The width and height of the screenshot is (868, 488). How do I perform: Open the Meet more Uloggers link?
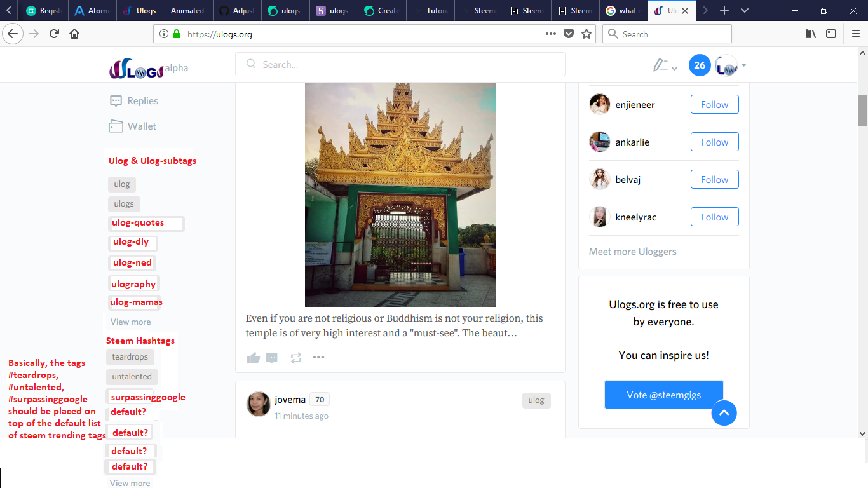pos(633,251)
